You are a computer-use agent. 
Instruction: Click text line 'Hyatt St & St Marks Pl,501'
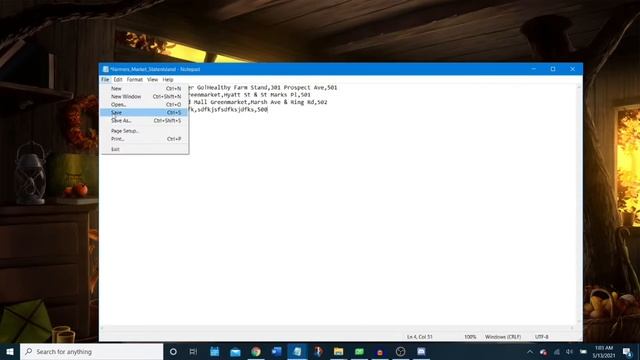pos(250,95)
